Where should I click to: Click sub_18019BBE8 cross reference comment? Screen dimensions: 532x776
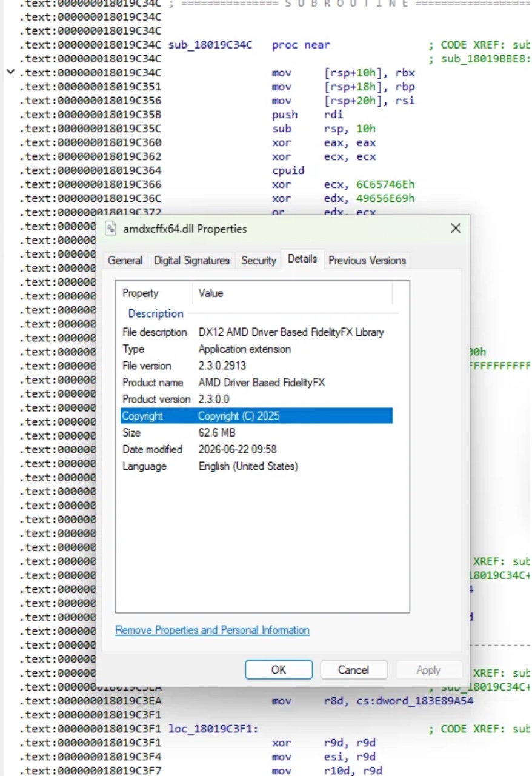480,59
